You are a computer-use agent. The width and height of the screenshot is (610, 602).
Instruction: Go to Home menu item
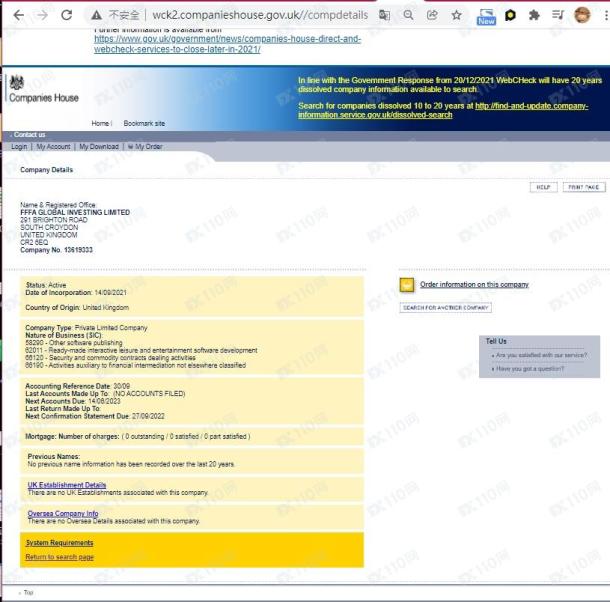click(x=100, y=123)
